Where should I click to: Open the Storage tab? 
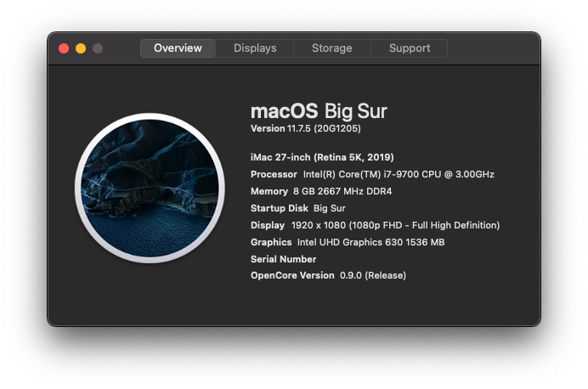coord(332,48)
